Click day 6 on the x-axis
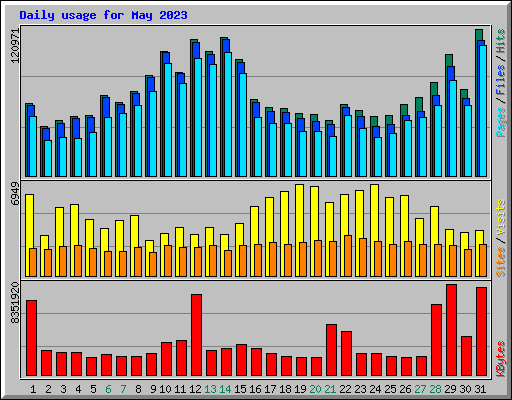Image resolution: width=512 pixels, height=400 pixels. click(x=108, y=389)
